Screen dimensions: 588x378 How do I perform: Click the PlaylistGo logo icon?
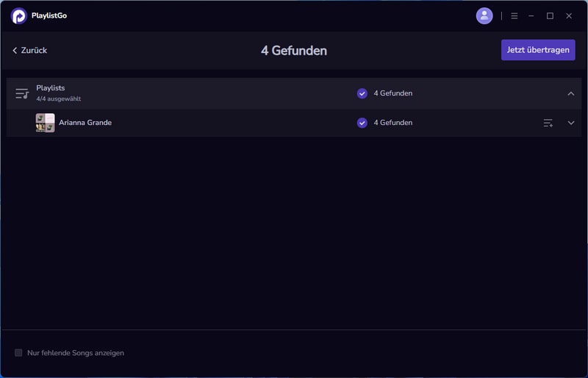pos(19,15)
